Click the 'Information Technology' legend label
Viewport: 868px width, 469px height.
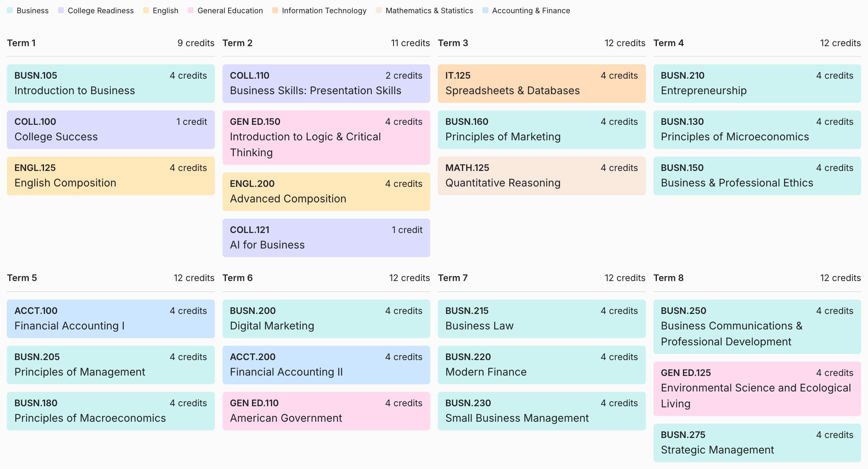coord(324,11)
